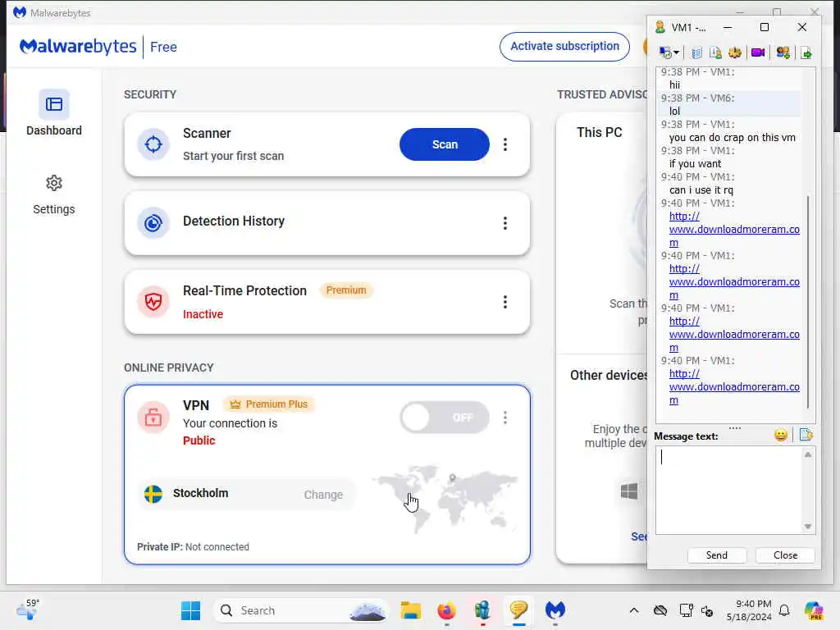The image size is (840, 630).
Task: Click Send in the chat window
Action: point(717,555)
